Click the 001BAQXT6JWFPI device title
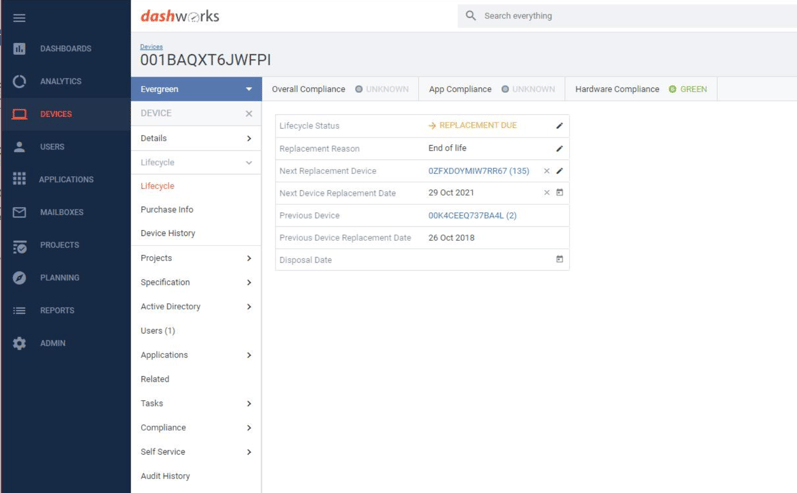Image resolution: width=797 pixels, height=493 pixels. [x=205, y=60]
